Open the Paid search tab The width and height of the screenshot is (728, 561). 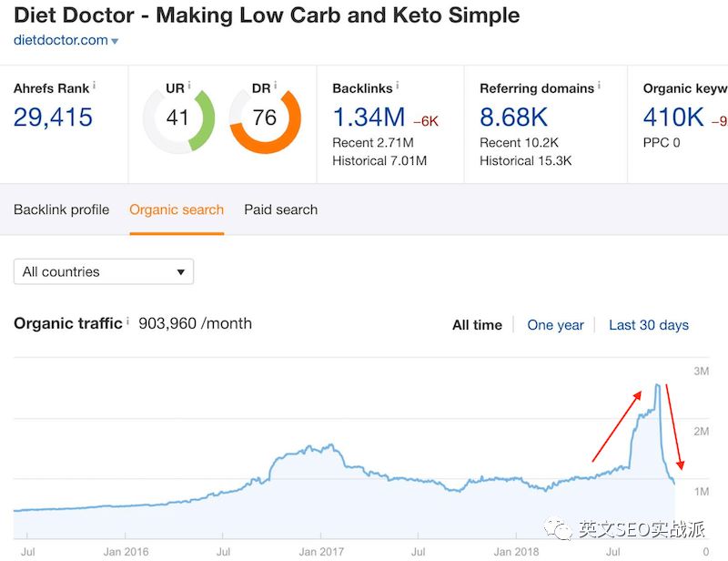tap(281, 209)
